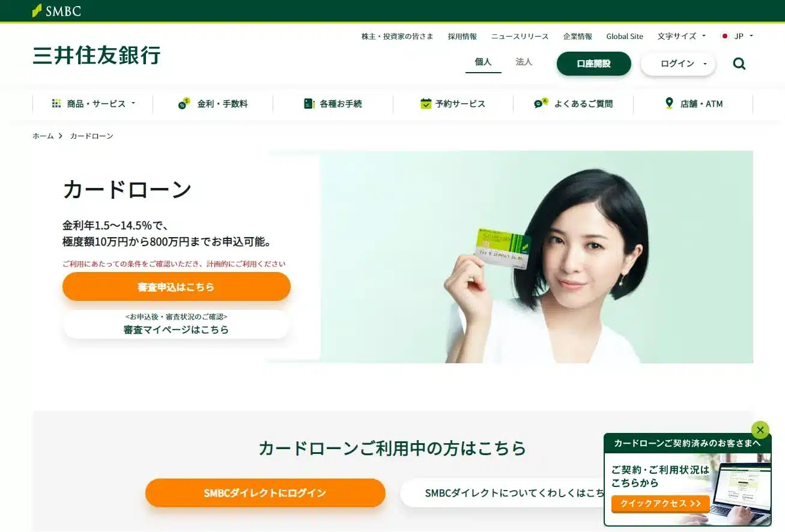
Task: Click the クイックアクセス button in popup
Action: click(661, 504)
